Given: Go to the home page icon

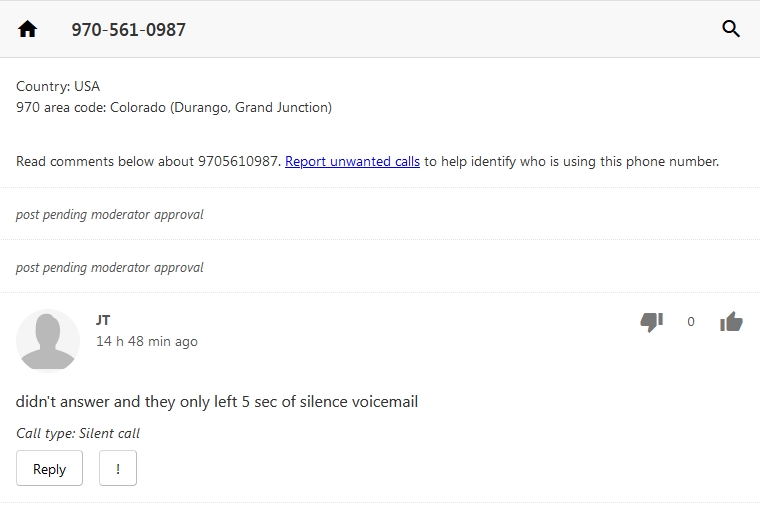Looking at the screenshot, I should coord(28,29).
